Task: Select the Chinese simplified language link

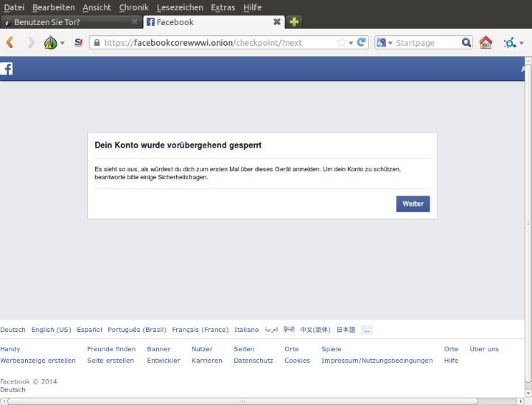Action: tap(315, 330)
